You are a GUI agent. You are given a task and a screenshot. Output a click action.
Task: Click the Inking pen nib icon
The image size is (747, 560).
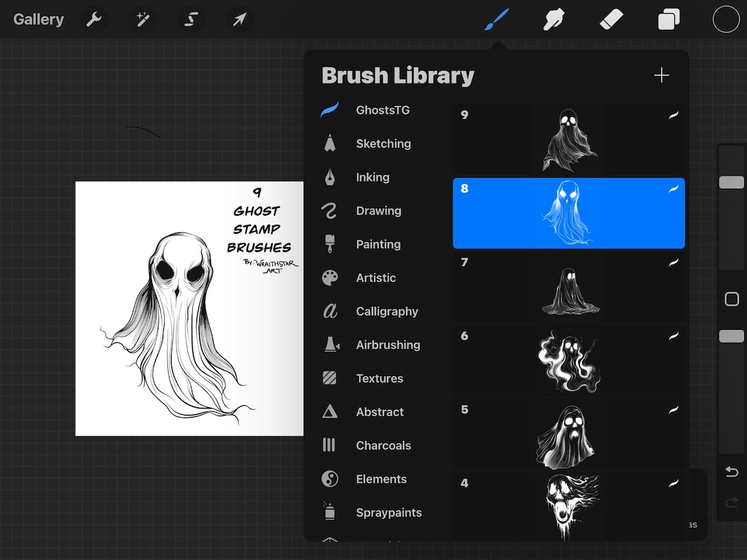[x=330, y=177]
